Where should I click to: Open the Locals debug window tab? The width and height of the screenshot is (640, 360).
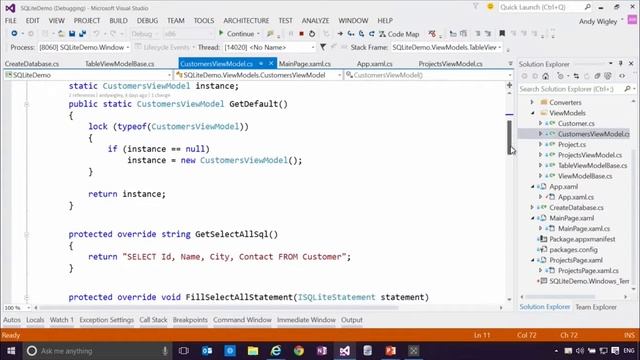click(35, 320)
